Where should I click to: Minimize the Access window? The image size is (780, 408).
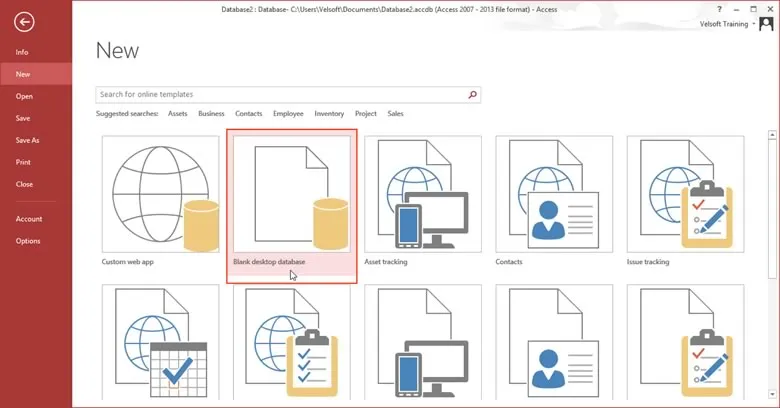pos(737,9)
